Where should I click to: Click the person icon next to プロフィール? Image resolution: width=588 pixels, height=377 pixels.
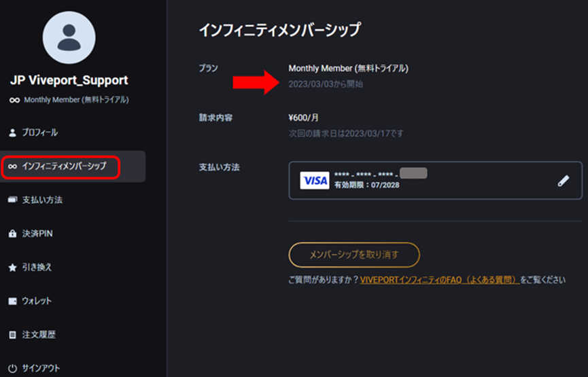12,132
